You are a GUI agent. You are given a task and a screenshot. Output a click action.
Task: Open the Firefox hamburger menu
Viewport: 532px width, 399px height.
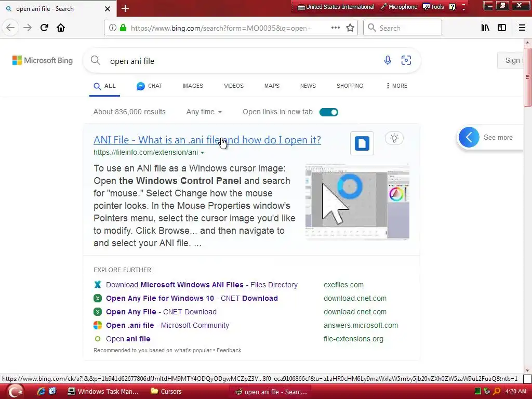click(x=522, y=28)
